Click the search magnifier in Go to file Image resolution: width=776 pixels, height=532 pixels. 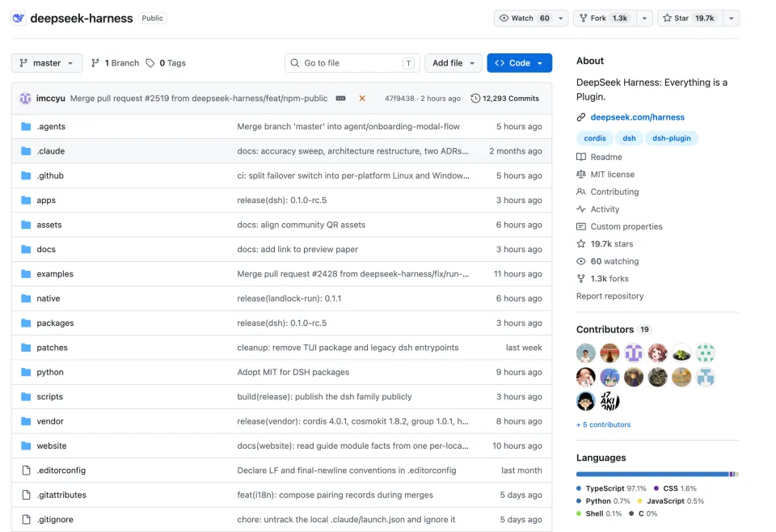[295, 63]
